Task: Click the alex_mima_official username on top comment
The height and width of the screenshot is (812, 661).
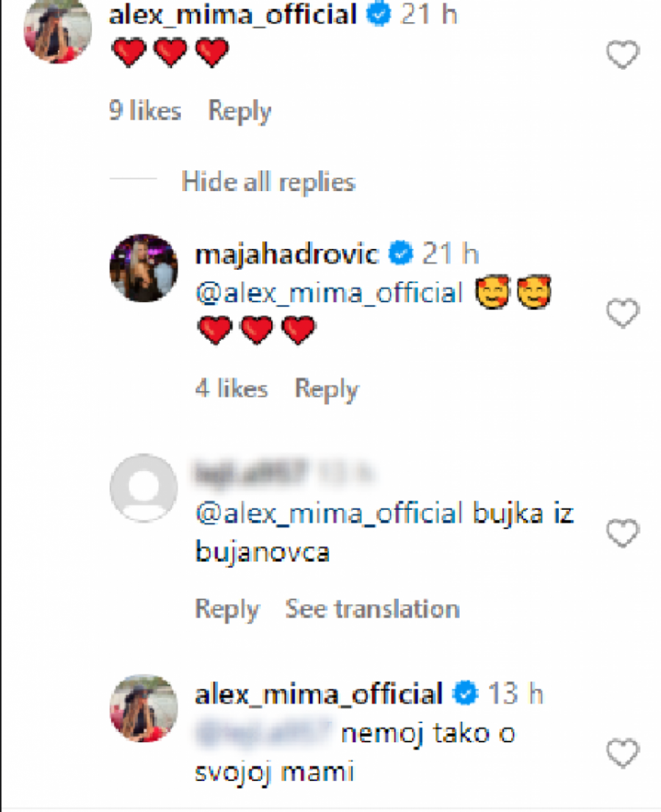Action: click(x=234, y=15)
